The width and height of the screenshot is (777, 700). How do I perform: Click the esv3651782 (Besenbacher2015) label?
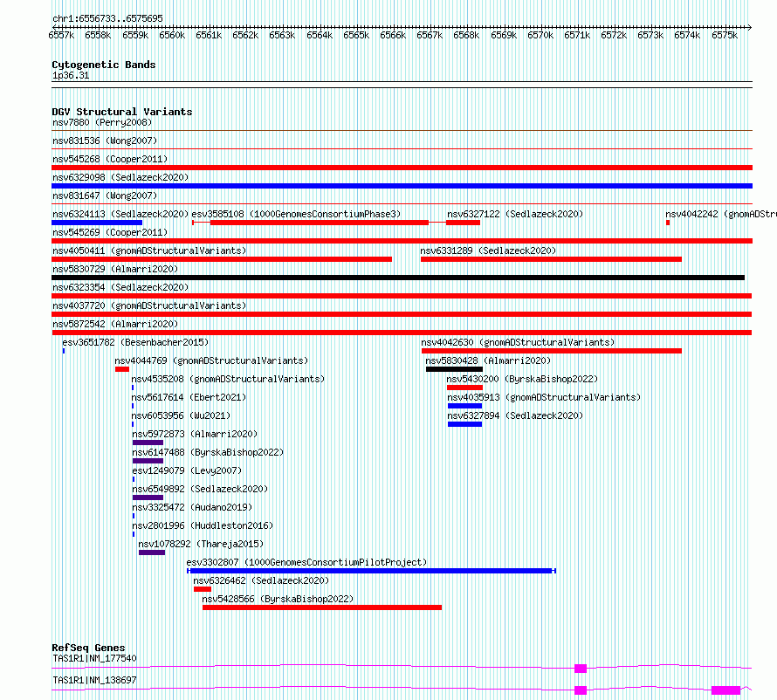(x=135, y=342)
